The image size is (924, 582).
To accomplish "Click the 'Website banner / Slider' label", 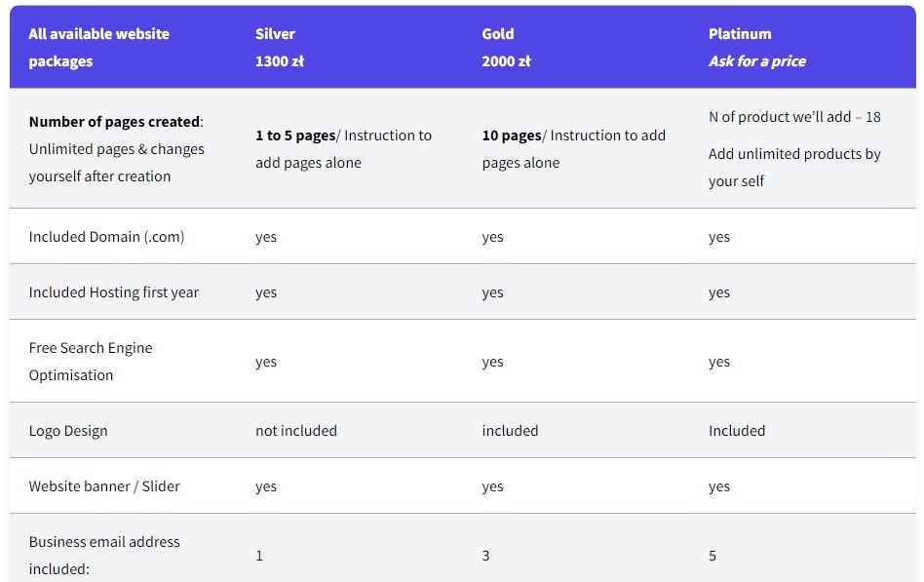I will pos(104,485).
